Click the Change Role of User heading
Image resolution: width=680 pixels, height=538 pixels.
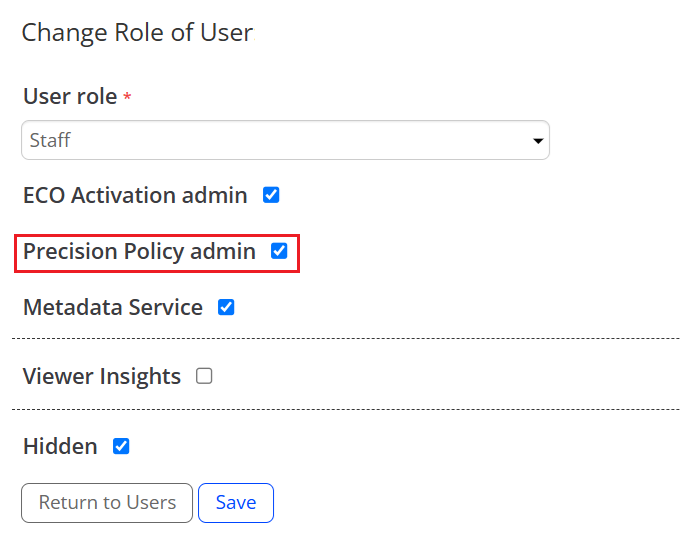coord(137,32)
